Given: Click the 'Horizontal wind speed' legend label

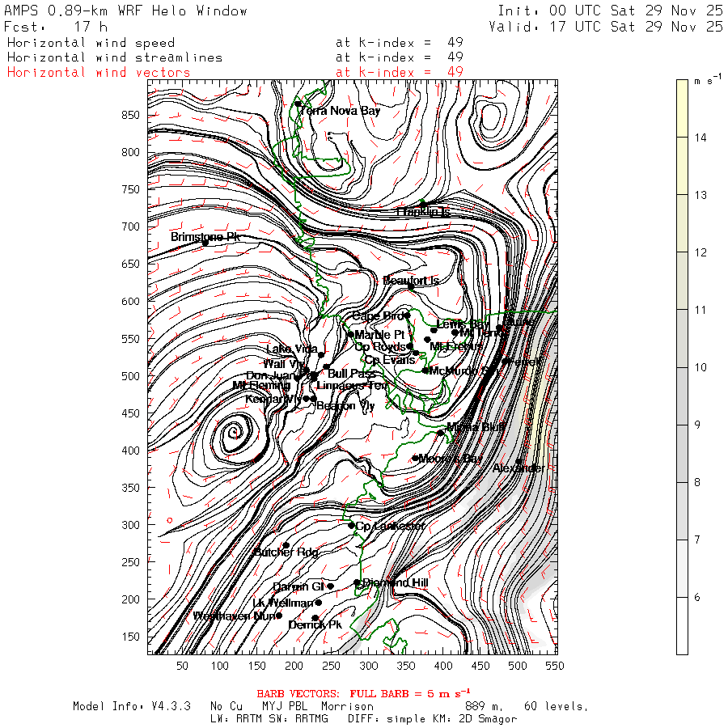Looking at the screenshot, I should (x=90, y=42).
